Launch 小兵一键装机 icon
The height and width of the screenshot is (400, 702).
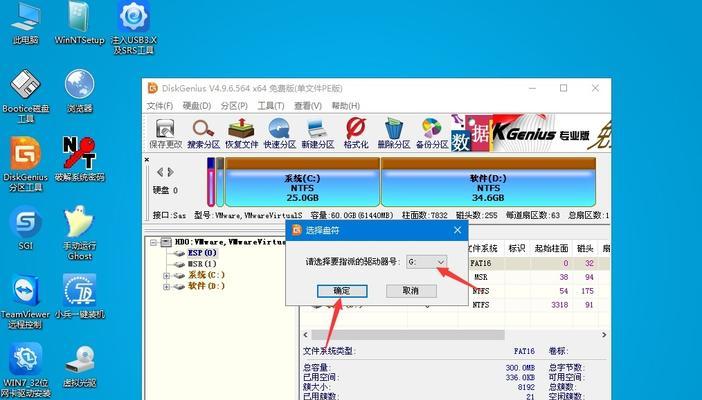click(x=80, y=297)
